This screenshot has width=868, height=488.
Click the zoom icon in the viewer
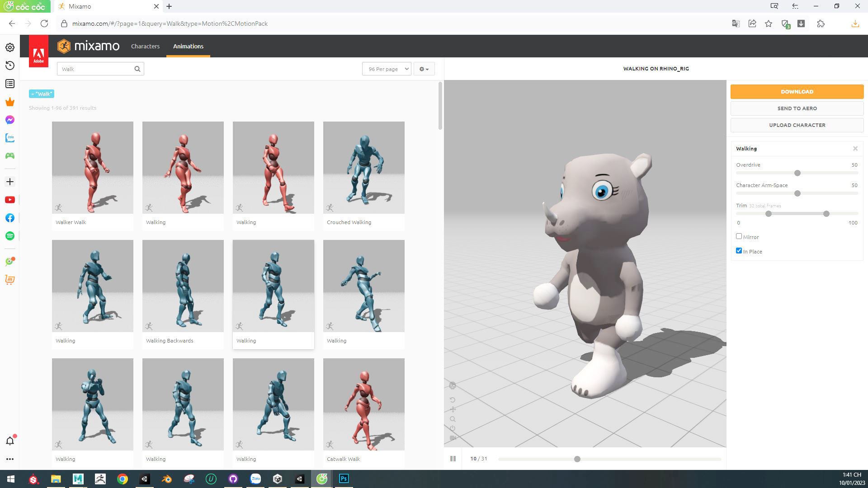[453, 419]
